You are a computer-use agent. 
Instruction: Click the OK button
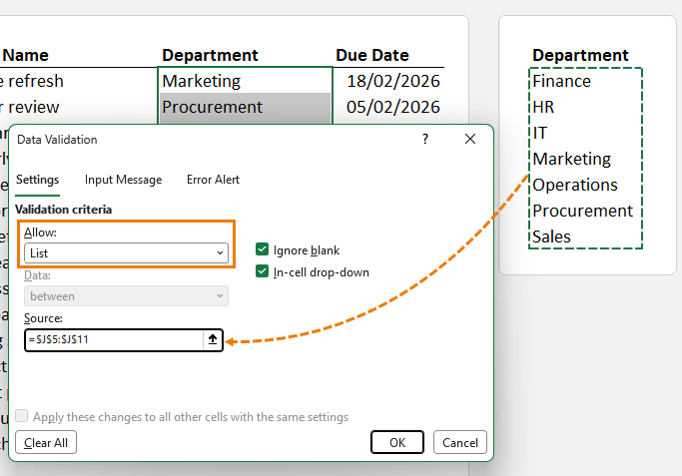click(x=397, y=442)
